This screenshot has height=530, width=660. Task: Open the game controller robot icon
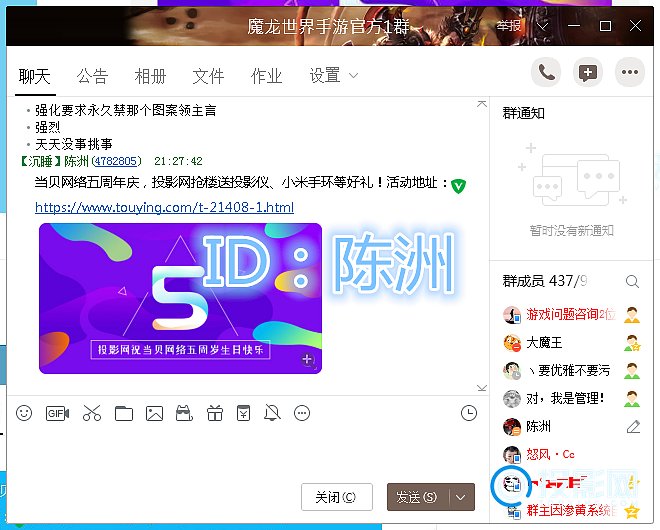pos(184,413)
